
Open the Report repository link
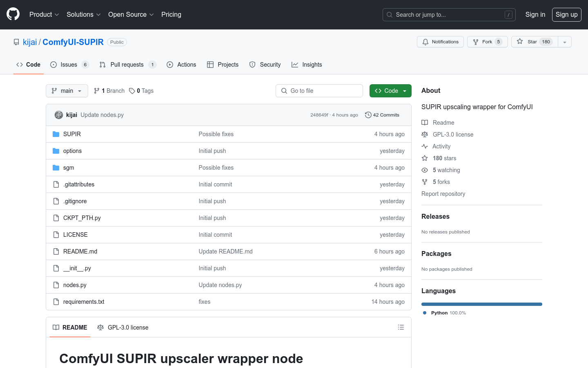coord(443,194)
